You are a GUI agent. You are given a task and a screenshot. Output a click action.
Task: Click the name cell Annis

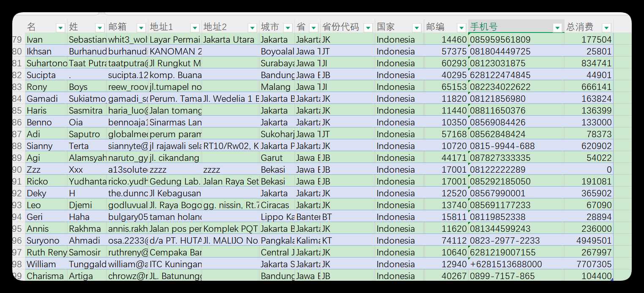pos(46,229)
